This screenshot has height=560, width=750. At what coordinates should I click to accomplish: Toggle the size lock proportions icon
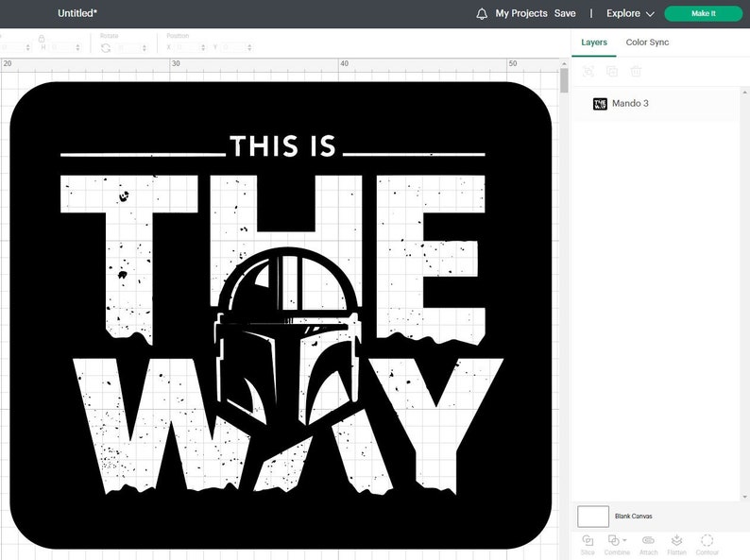(42, 39)
